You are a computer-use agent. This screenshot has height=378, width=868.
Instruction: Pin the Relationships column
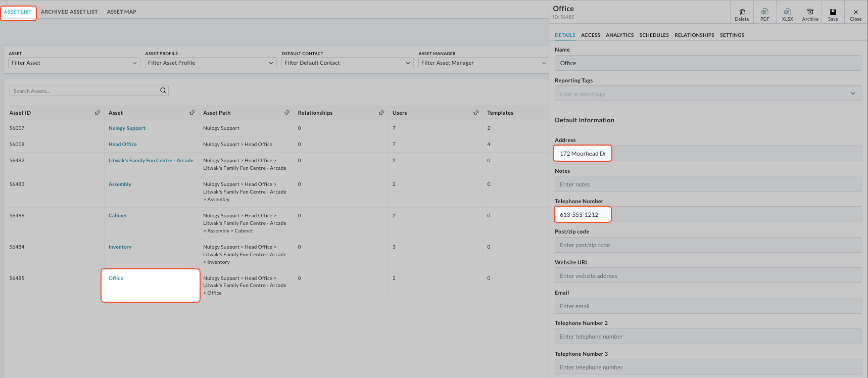point(381,113)
